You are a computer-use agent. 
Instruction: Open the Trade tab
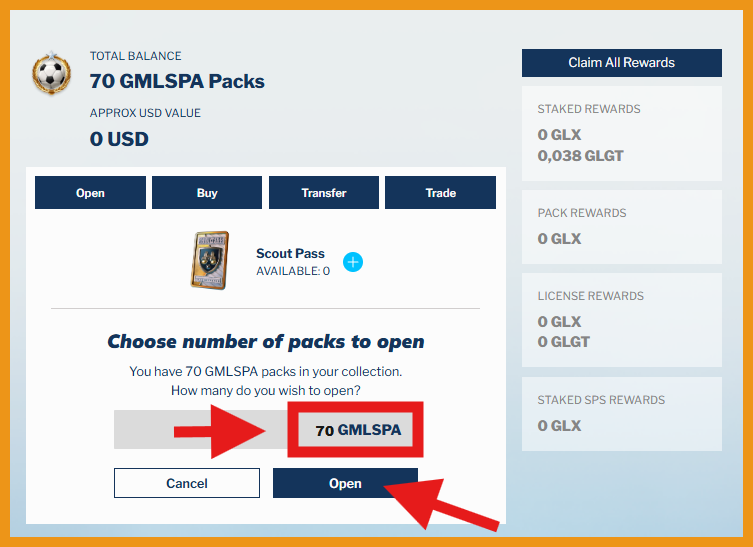[x=440, y=193]
